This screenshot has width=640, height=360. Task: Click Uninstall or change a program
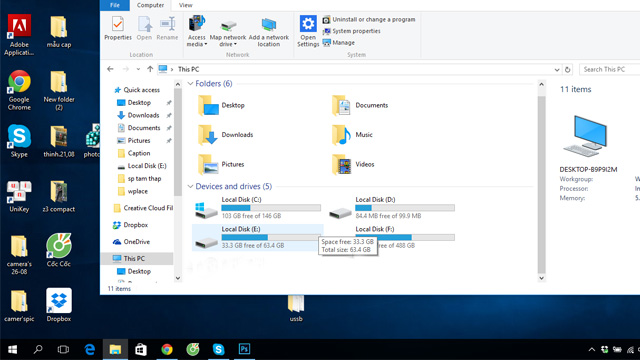[369, 19]
